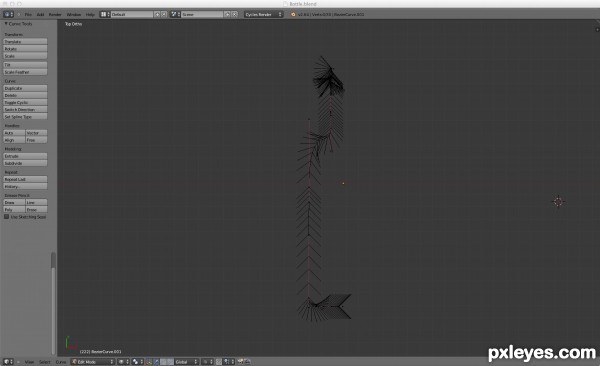Screen dimensions: 600x366
Task: Open the Global transform orientation dropdown
Action: tap(186, 362)
